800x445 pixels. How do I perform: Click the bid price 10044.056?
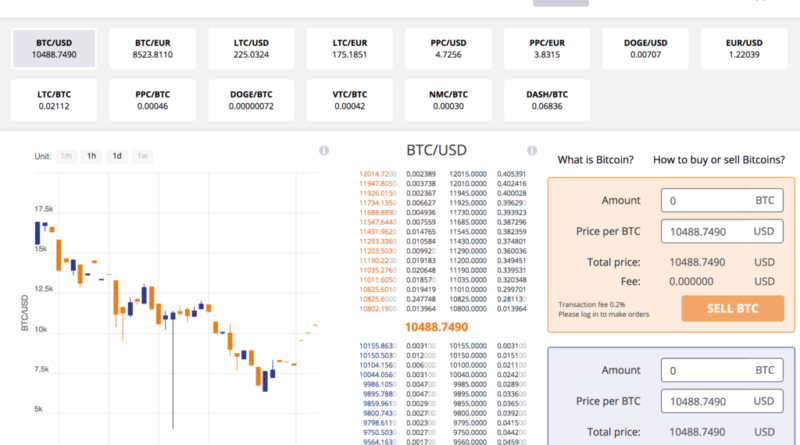tap(378, 375)
